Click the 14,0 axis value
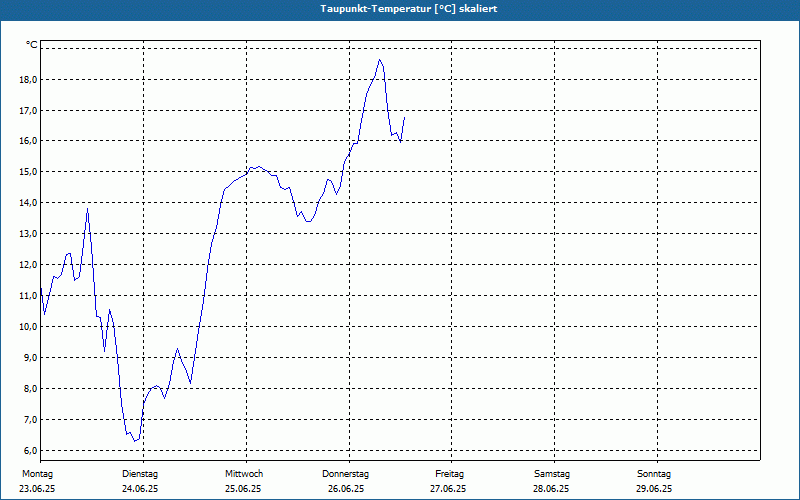The width and height of the screenshot is (800, 500). tap(29, 203)
